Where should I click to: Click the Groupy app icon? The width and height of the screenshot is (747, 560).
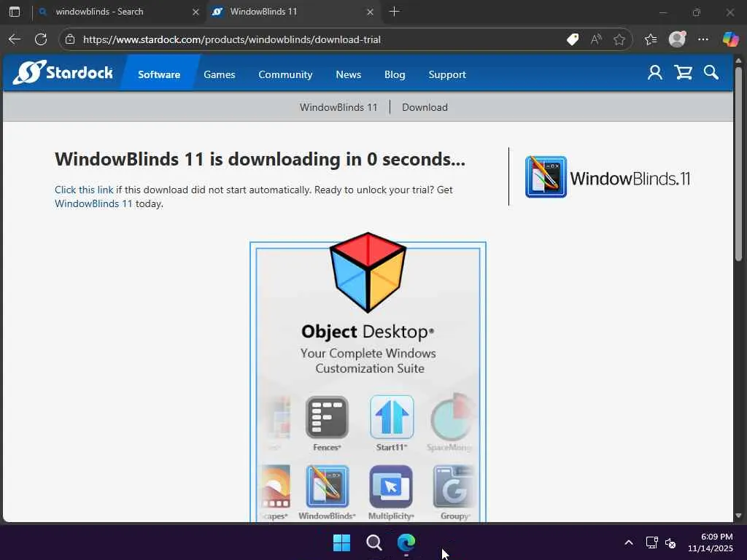[x=454, y=486]
